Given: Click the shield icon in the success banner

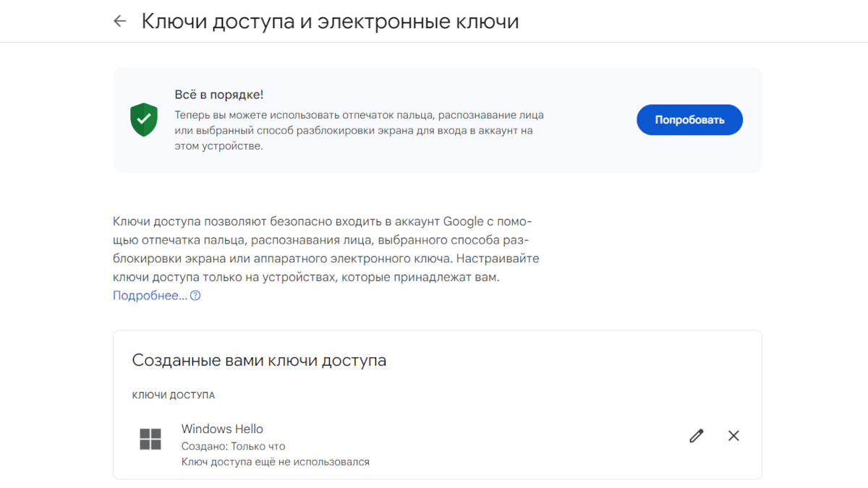Looking at the screenshot, I should [143, 119].
